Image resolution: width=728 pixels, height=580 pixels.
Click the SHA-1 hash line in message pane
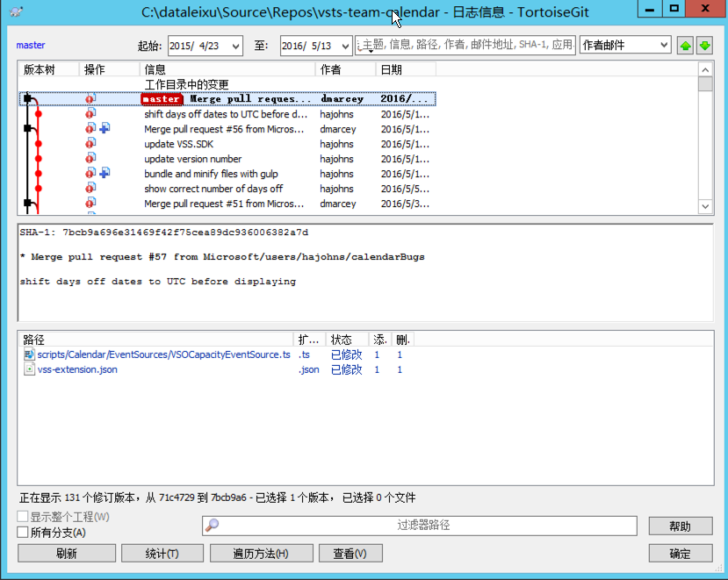164,232
